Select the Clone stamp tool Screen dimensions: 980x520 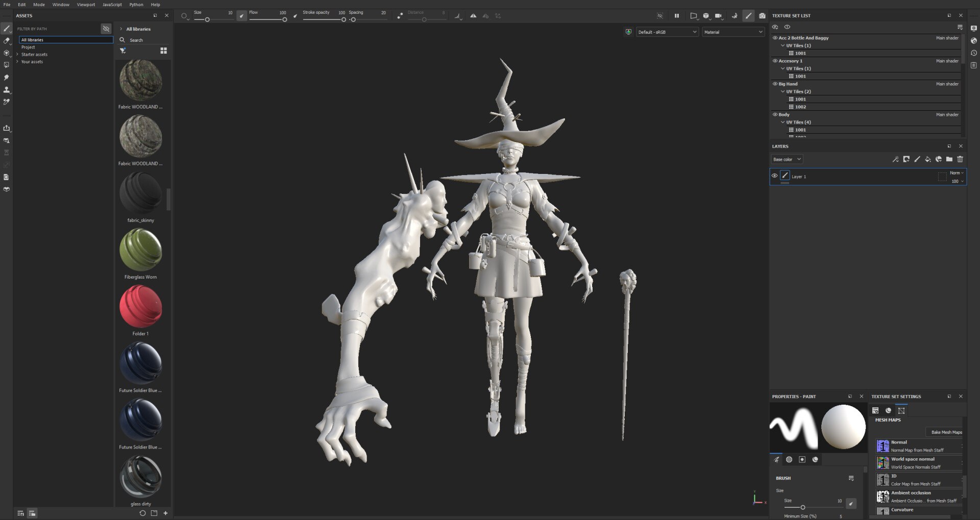[7, 90]
